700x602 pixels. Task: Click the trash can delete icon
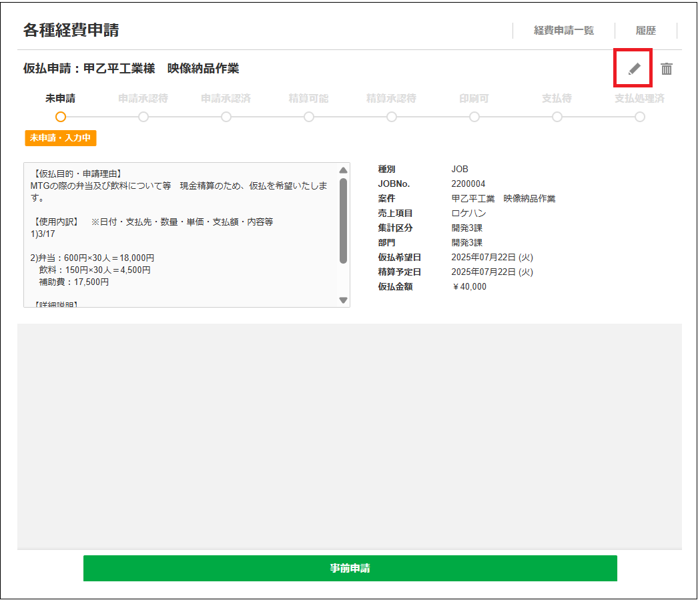point(667,69)
